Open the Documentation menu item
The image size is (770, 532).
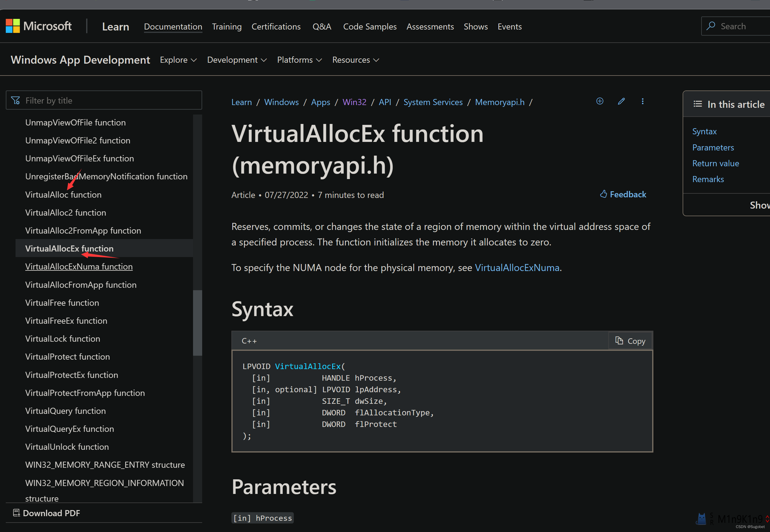(173, 27)
